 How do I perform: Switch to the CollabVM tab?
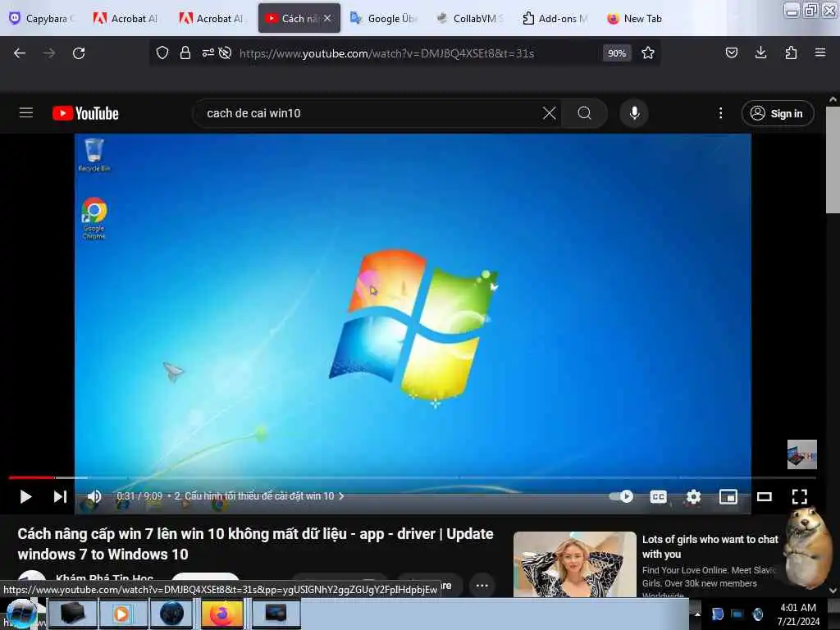[469, 18]
